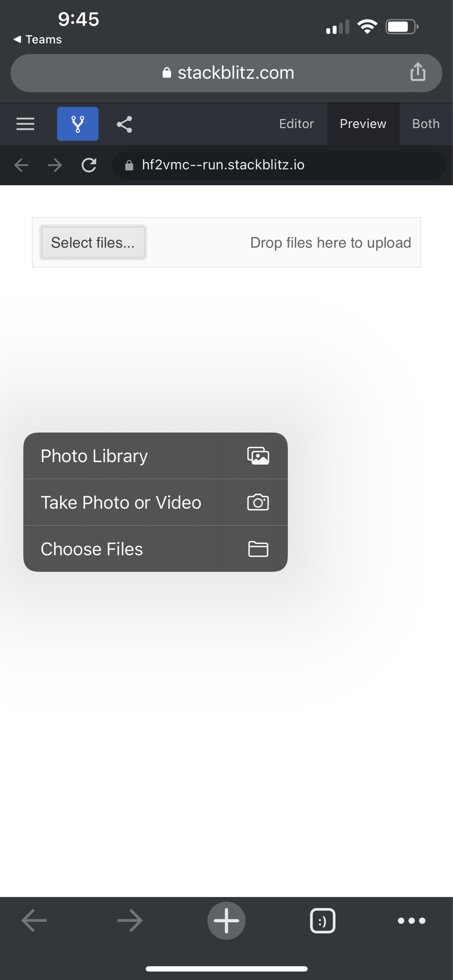Tap the camera icon for taking a photo

coord(258,502)
